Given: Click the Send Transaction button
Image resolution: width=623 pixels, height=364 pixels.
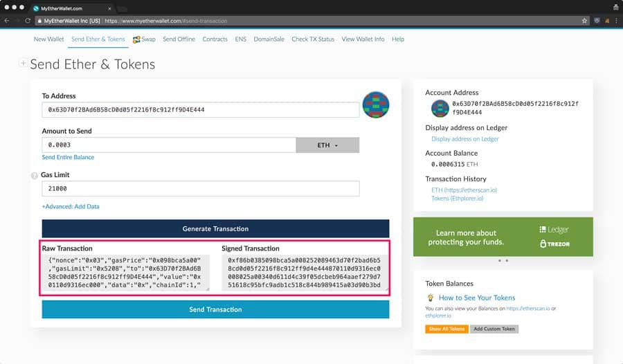Looking at the screenshot, I should (216, 309).
